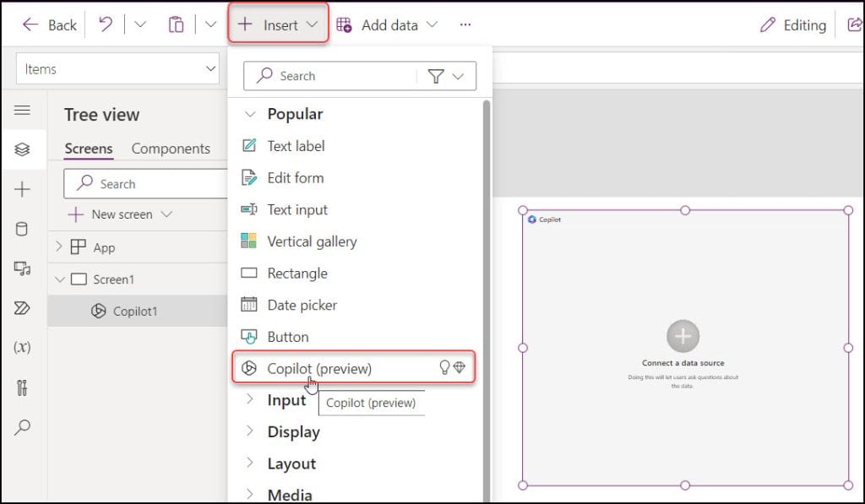Screen dimensions: 865x504
Task: Click the 'Connect a data source' text
Action: coord(683,363)
